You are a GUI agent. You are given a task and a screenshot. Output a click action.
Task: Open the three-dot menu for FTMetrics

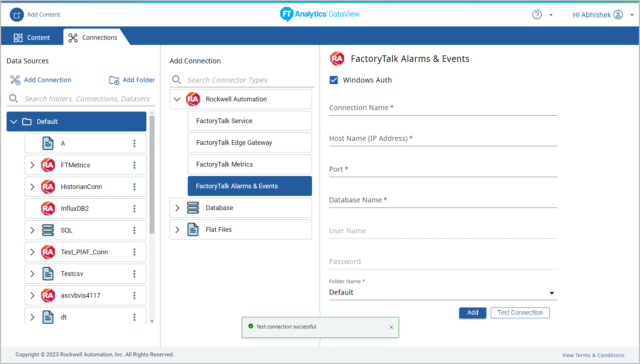coord(134,165)
